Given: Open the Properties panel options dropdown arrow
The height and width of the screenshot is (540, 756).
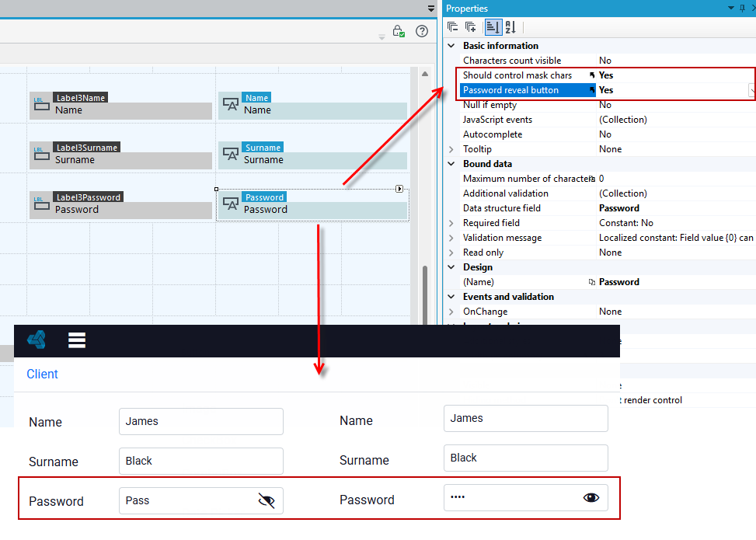Looking at the screenshot, I should [731, 9].
